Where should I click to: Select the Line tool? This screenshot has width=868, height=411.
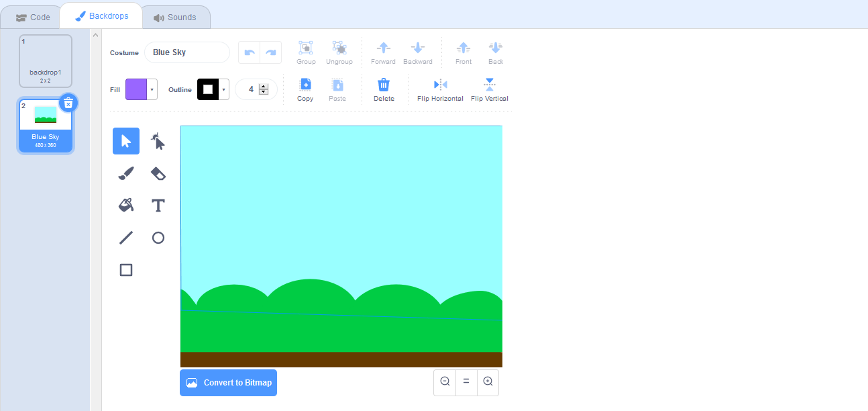(x=125, y=237)
